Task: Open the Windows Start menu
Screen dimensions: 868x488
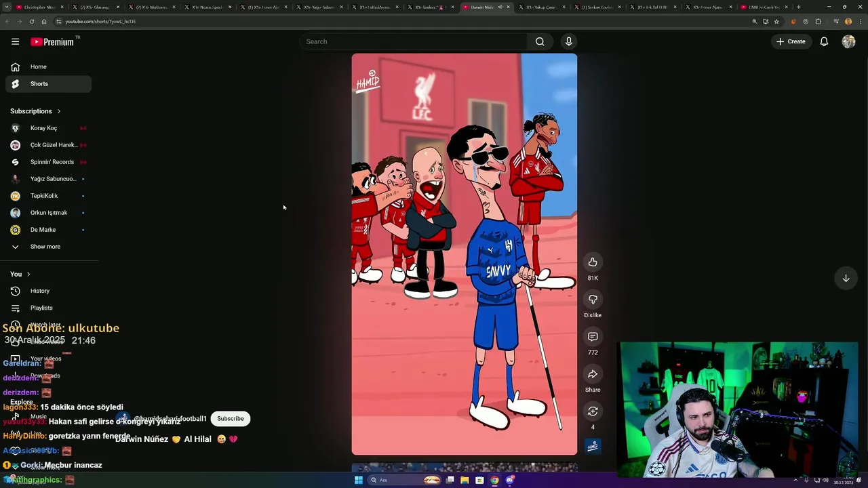Action: [359, 480]
